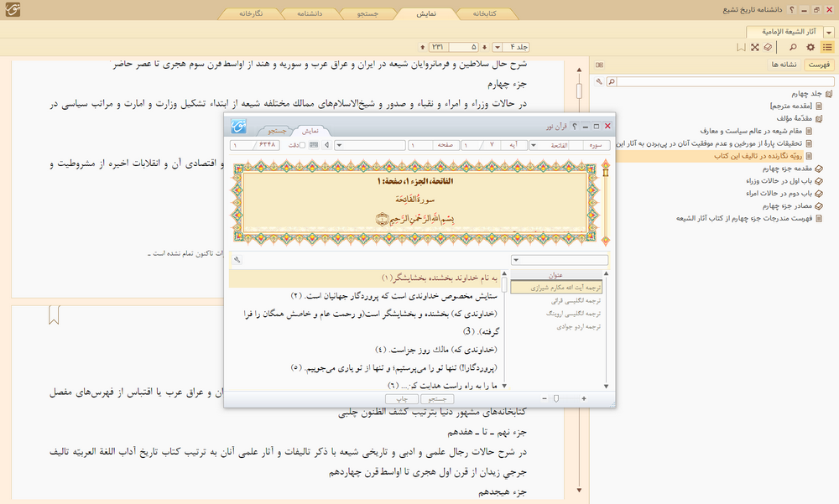The width and height of the screenshot is (839, 504).
Task: Click the چاپ print button
Action: pyautogui.click(x=402, y=399)
